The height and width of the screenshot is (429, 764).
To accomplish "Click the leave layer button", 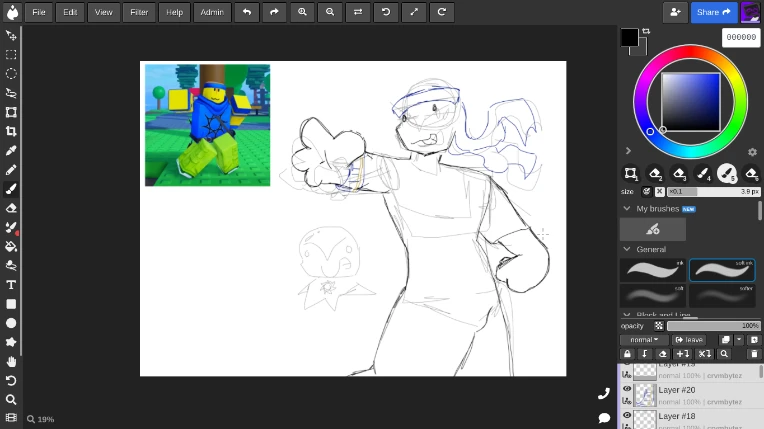I will 689,340.
